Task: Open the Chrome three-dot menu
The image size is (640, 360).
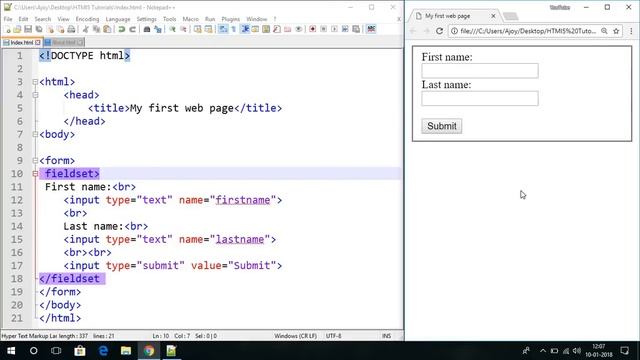Action: (631, 31)
